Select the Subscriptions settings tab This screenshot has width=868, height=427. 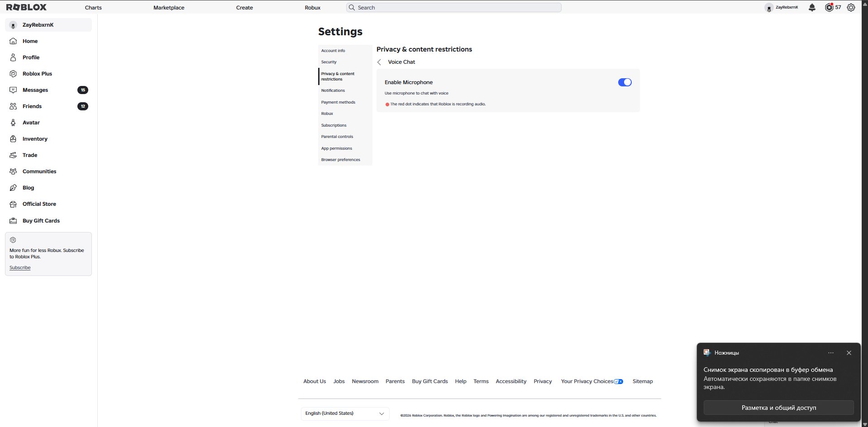[x=345, y=125]
